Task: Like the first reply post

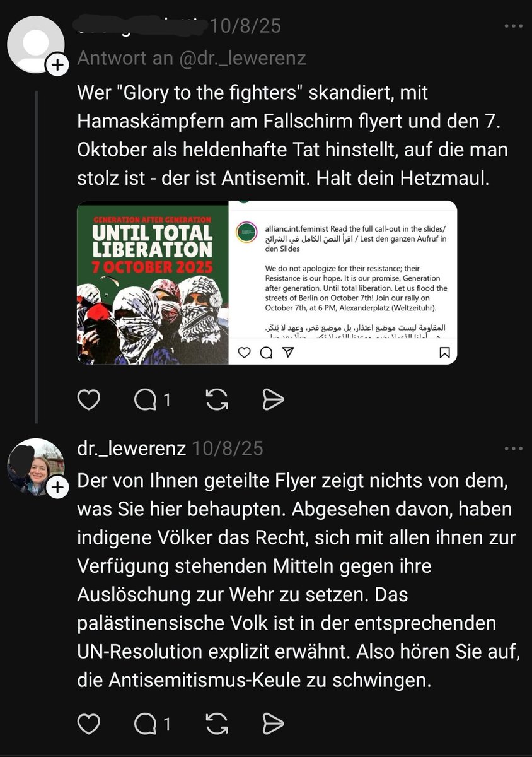Action: 88,399
